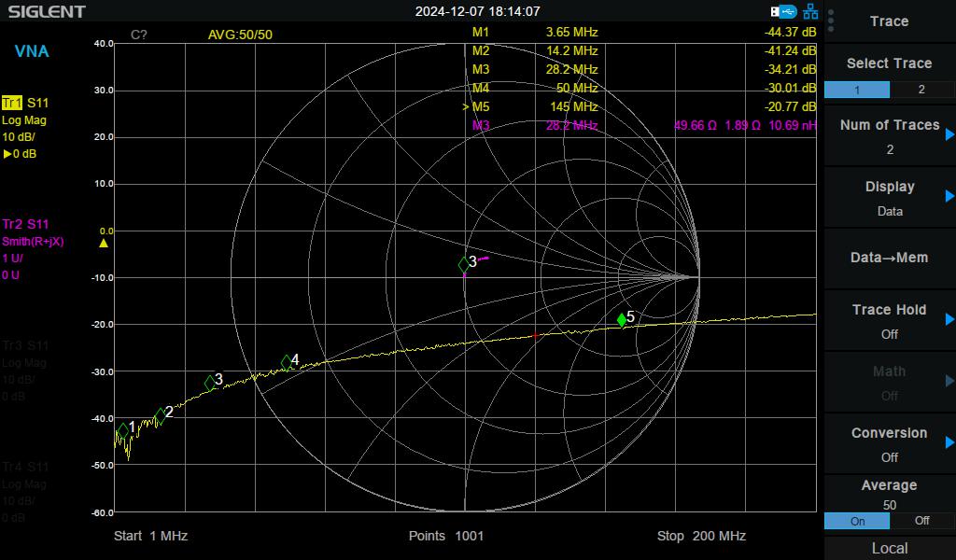Click the LAN network status icon
This screenshot has height=560, width=956.
[x=810, y=11]
